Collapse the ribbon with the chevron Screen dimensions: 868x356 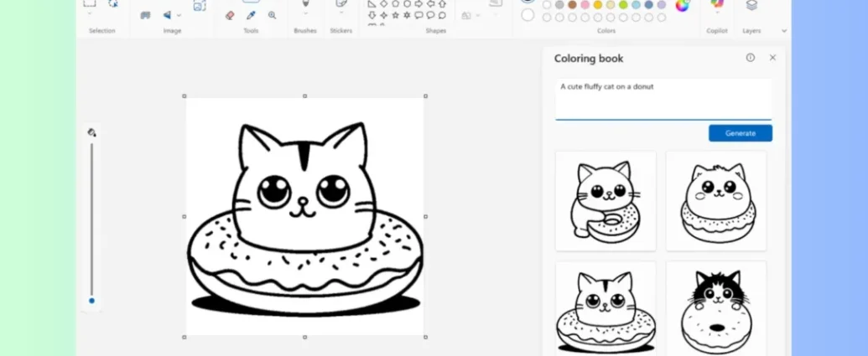pyautogui.click(x=784, y=31)
